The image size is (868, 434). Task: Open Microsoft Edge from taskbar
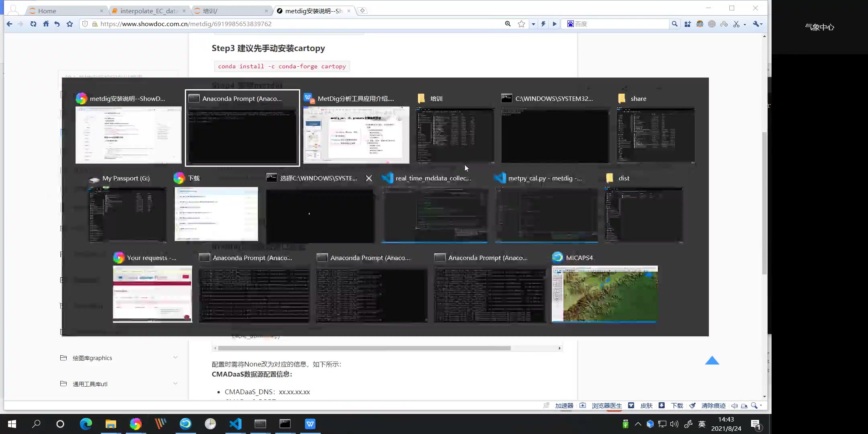(86, 424)
